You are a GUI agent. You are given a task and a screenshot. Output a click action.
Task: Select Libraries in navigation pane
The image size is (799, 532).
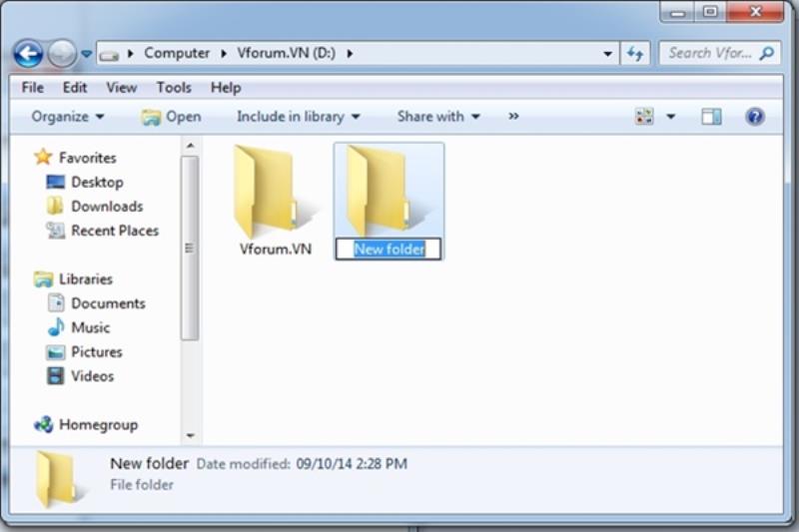pyautogui.click(x=86, y=279)
